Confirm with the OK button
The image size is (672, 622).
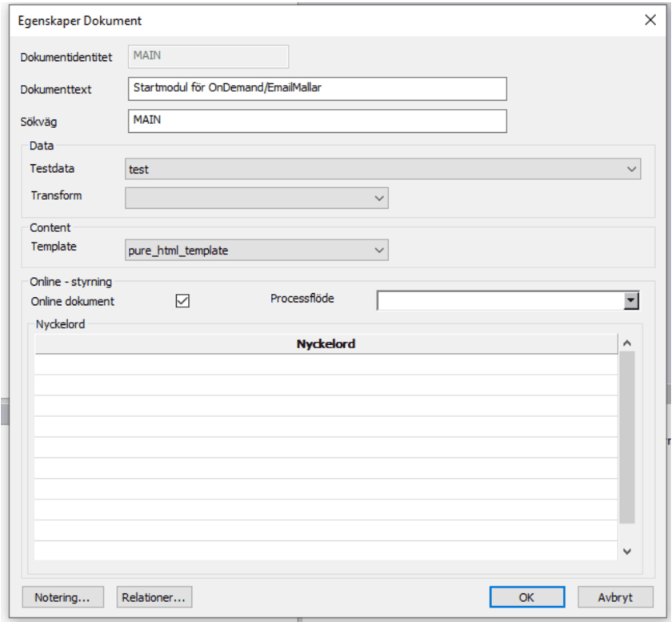point(526,597)
